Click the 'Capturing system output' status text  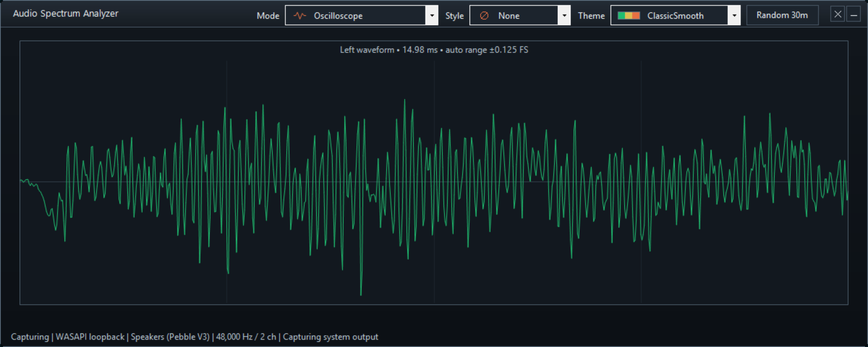[x=330, y=337]
